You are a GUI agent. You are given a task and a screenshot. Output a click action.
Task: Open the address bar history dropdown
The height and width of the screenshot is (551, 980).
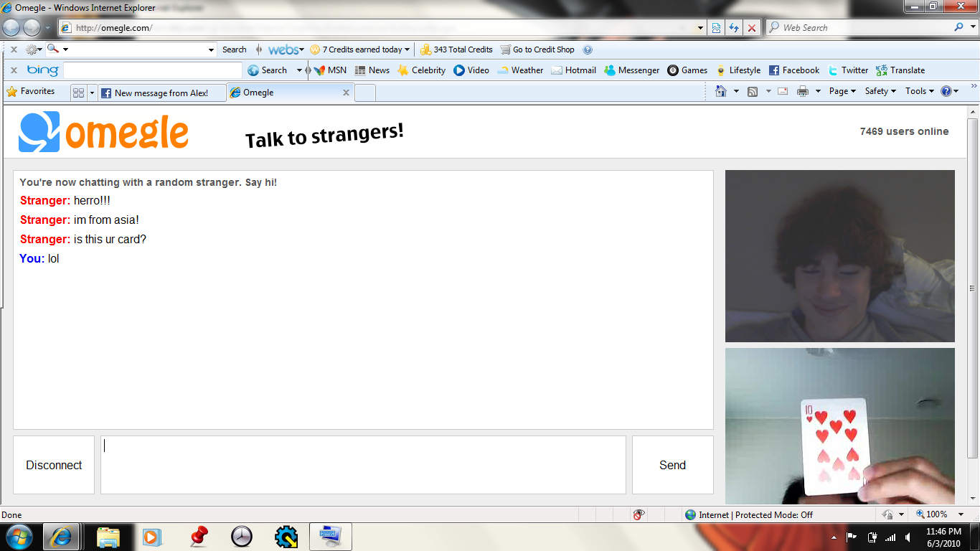[x=701, y=28]
